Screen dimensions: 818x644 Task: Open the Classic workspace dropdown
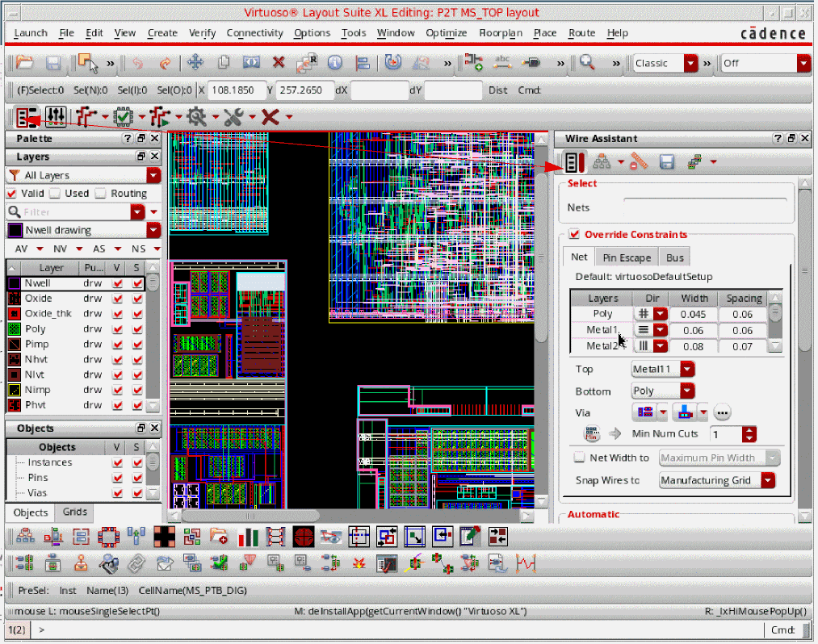tap(690, 63)
